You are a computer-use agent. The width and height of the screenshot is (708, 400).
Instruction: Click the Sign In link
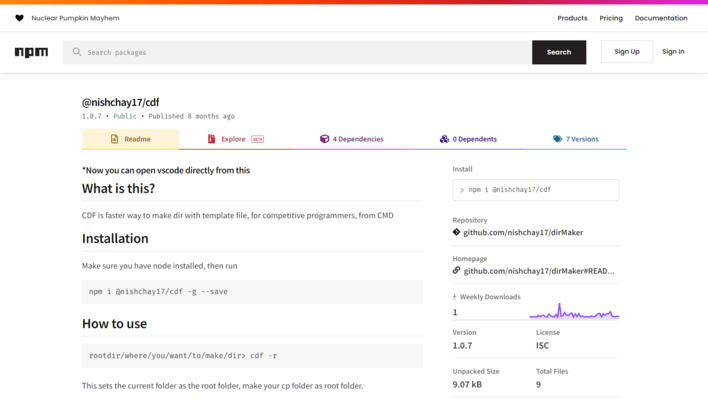pos(673,51)
